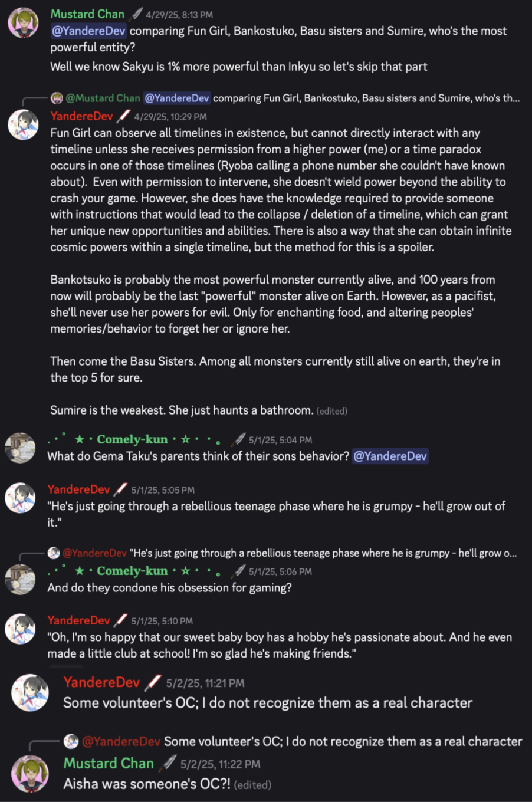This screenshot has width=532, height=802.
Task: Open Comely-kun's avatar on the 5:04 PM message
Action: point(21,448)
